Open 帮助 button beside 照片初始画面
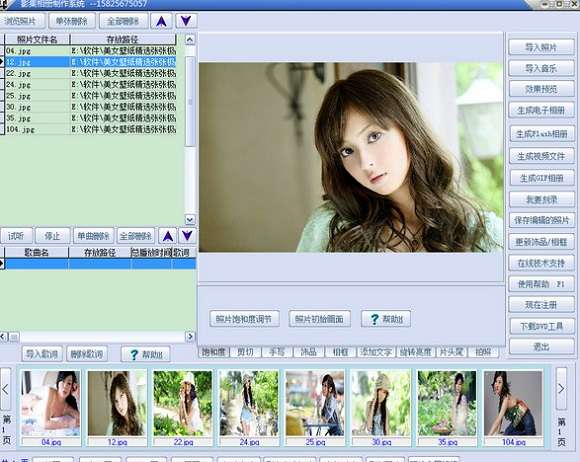The width and height of the screenshot is (580, 462). (386, 318)
